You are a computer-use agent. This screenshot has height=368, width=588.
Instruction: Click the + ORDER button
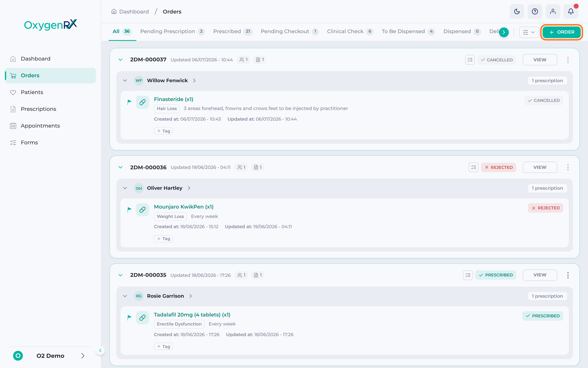point(561,32)
